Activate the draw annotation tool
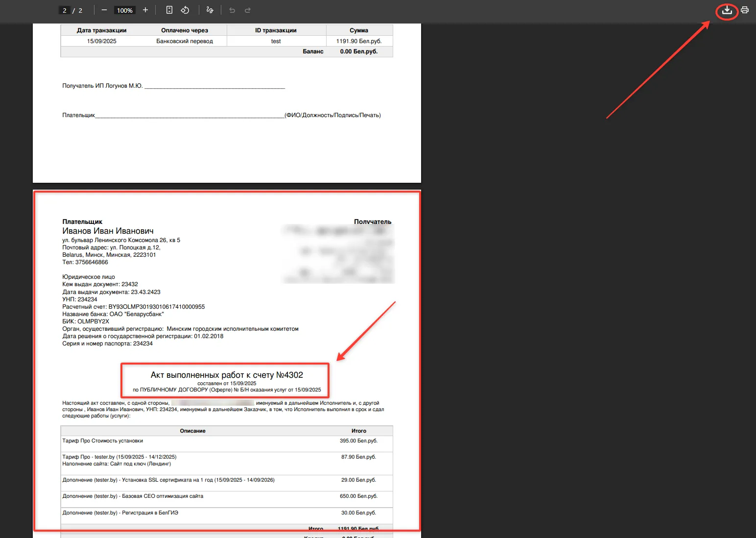 (210, 10)
